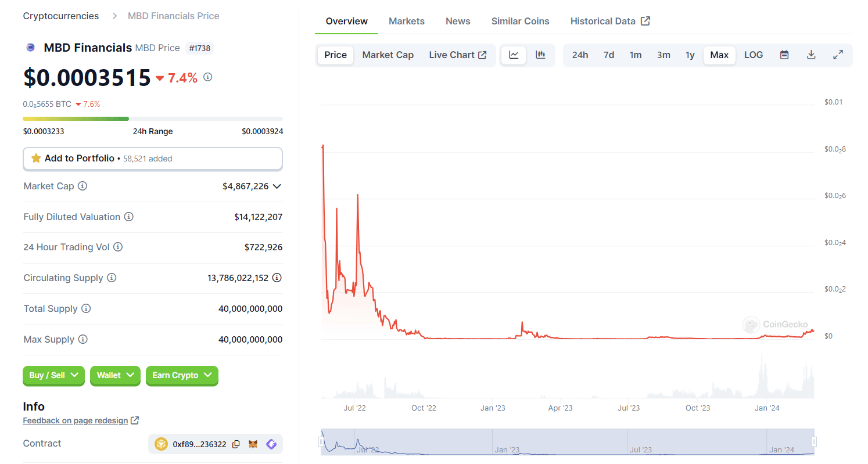Expand the Market Cap value chevron

point(277,186)
